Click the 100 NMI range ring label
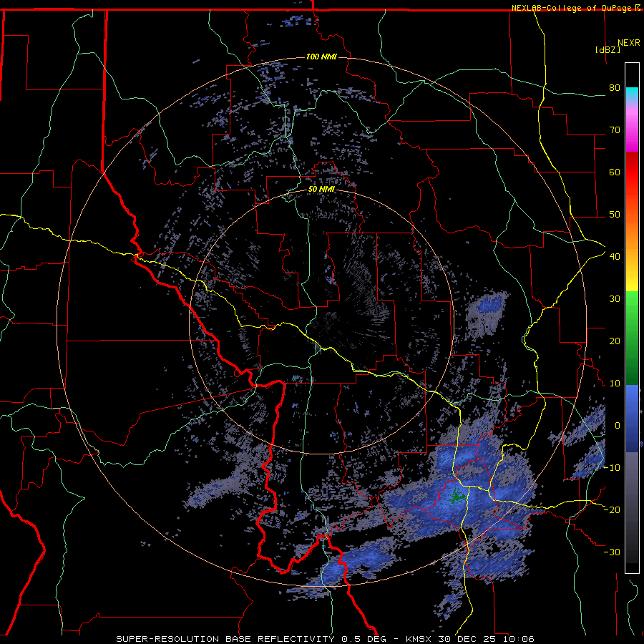Viewport: 644px width, 644px height. point(321,57)
